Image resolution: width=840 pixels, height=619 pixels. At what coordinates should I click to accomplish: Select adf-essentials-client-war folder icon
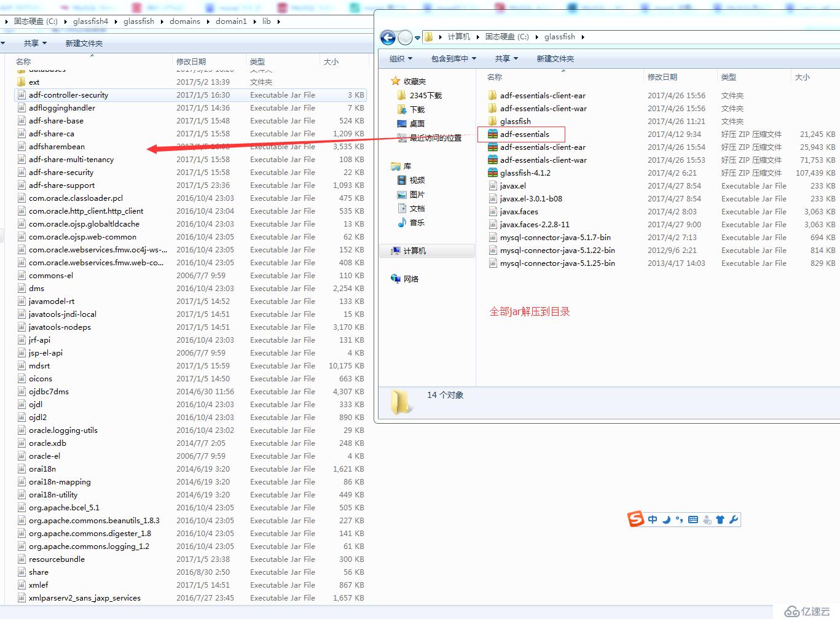pos(493,109)
